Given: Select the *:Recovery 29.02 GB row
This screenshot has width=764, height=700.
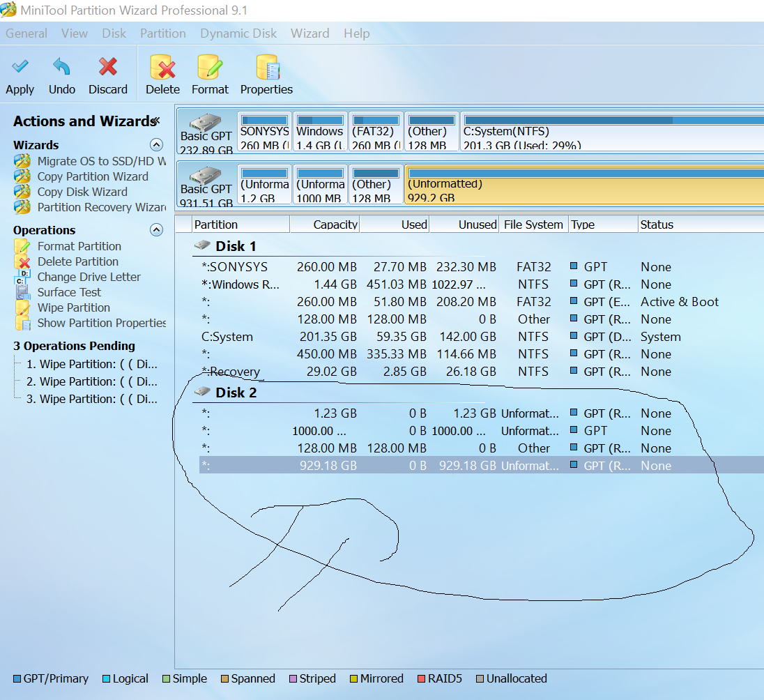Looking at the screenshot, I should [x=482, y=372].
